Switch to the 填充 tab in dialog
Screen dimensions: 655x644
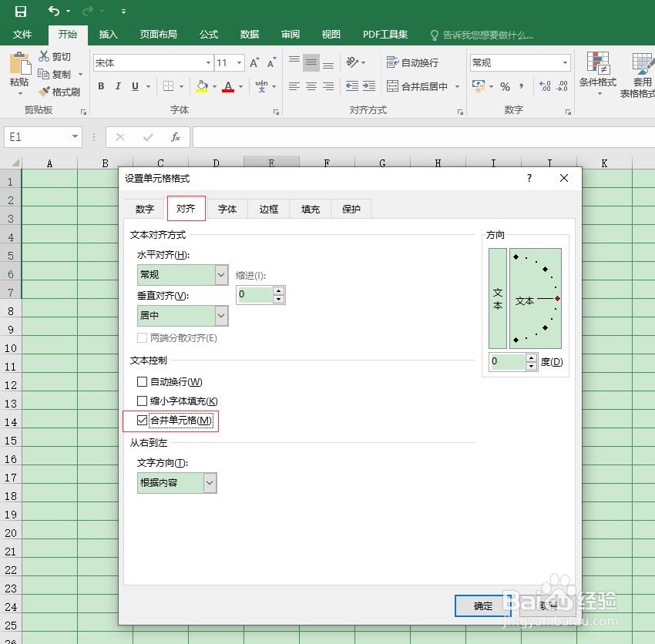(x=311, y=209)
